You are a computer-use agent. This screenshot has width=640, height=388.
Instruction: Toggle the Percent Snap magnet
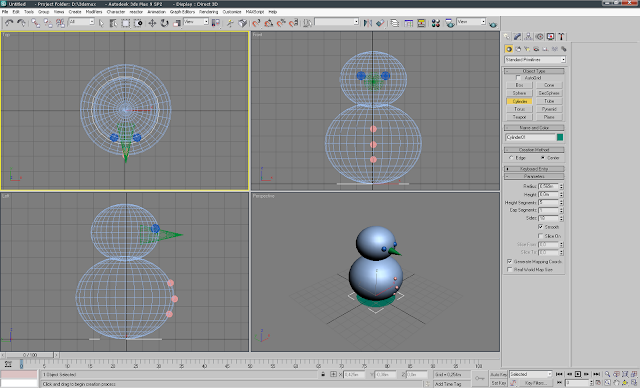point(281,23)
